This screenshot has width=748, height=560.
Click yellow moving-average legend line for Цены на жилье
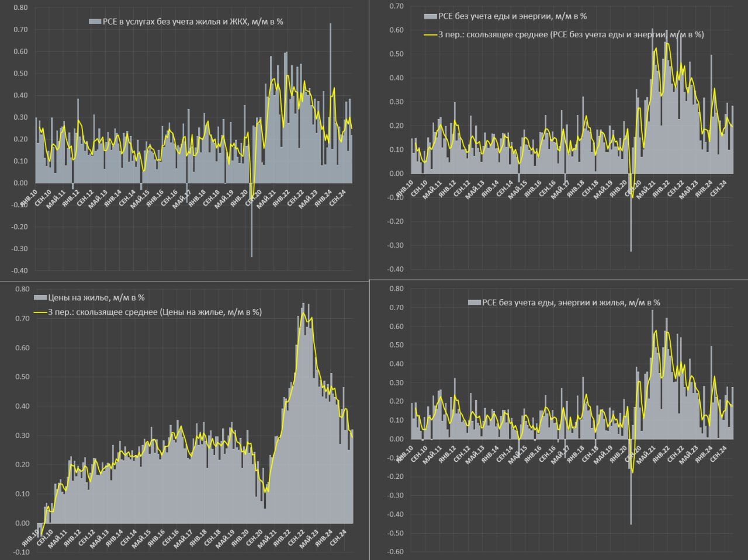click(x=40, y=312)
